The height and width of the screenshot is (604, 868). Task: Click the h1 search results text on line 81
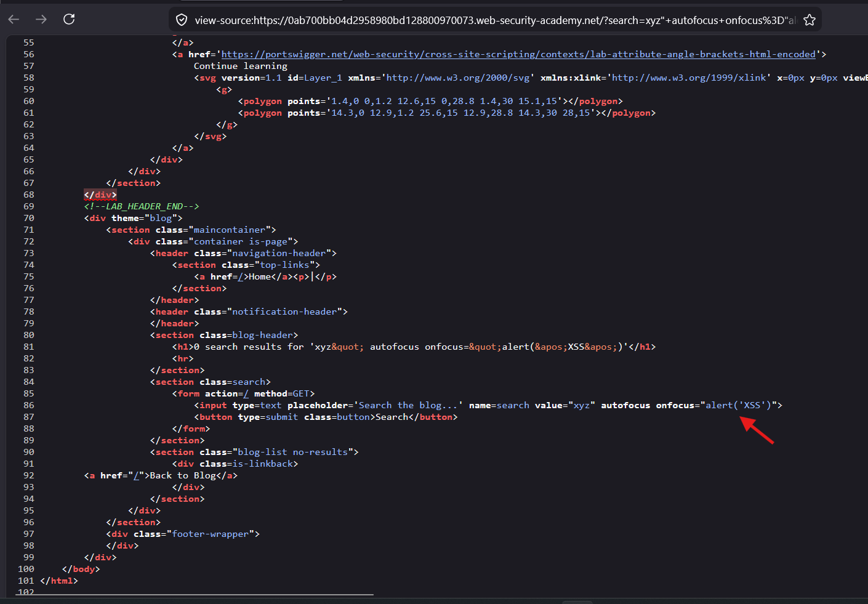click(414, 347)
